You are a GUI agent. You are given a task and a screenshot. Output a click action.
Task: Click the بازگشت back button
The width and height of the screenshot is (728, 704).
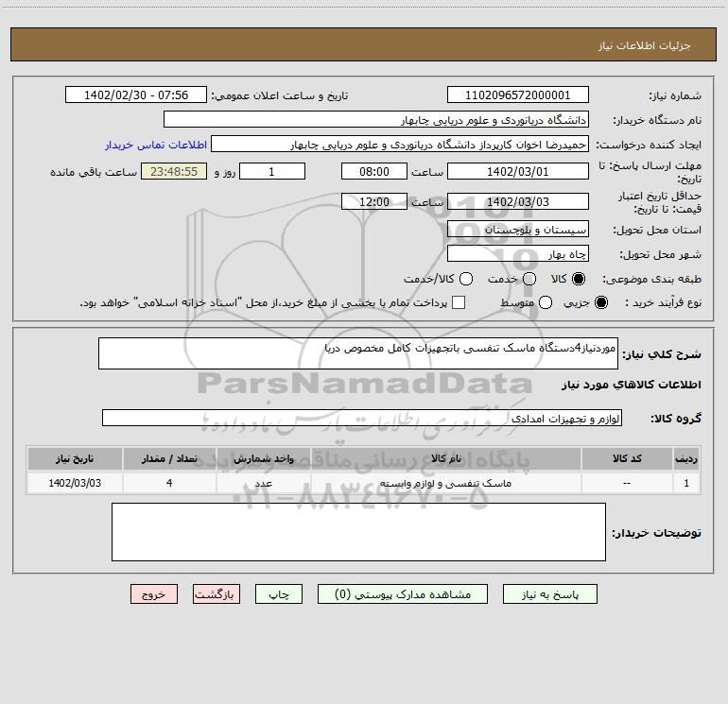217,594
